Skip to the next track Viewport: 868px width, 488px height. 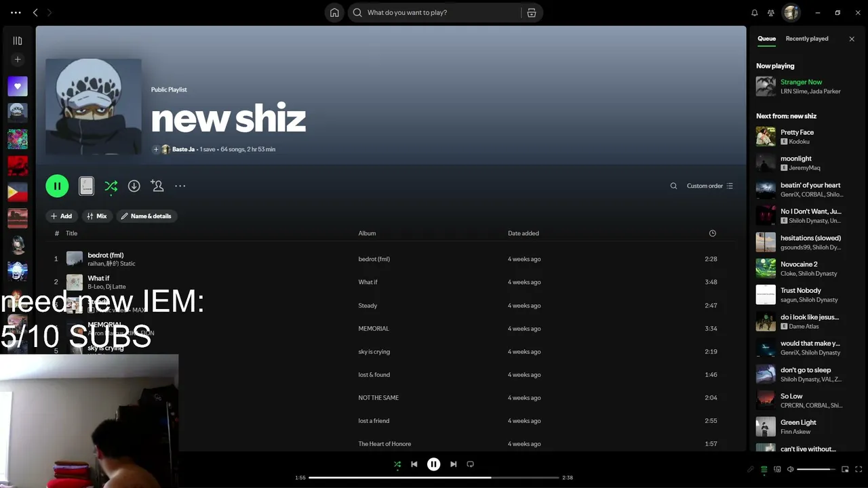point(453,464)
